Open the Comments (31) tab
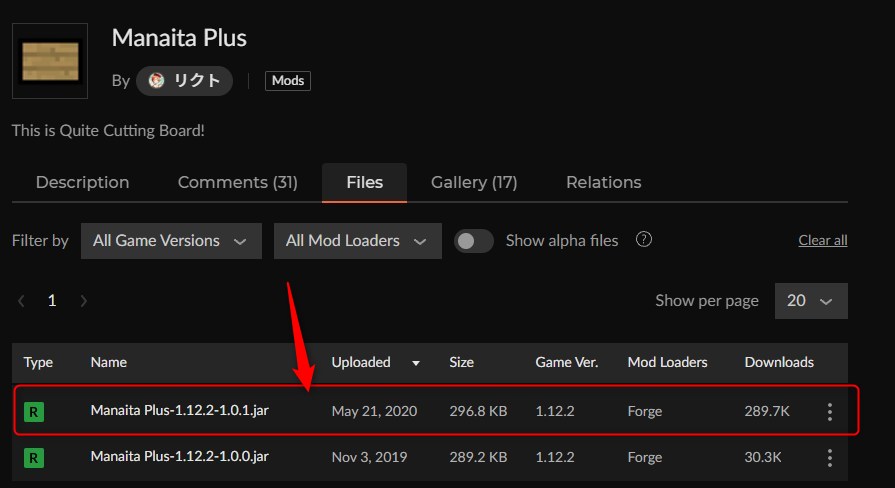895x488 pixels. [x=237, y=182]
